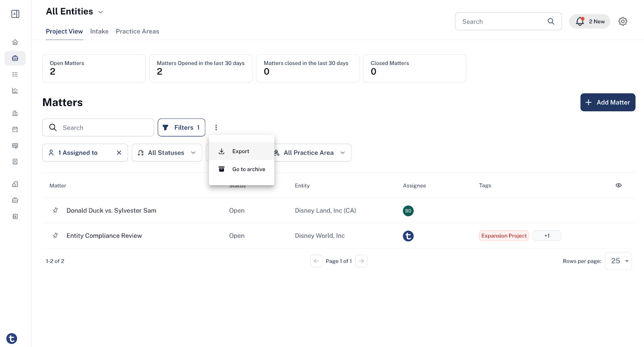Open the bottom list document sidebar icon
The width and height of the screenshot is (644, 347).
click(15, 217)
